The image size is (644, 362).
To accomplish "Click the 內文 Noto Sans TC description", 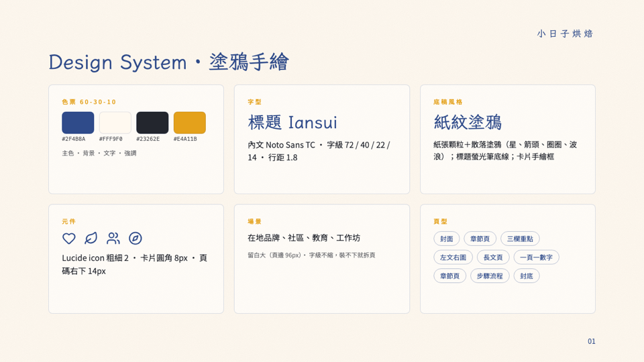I will tap(319, 151).
